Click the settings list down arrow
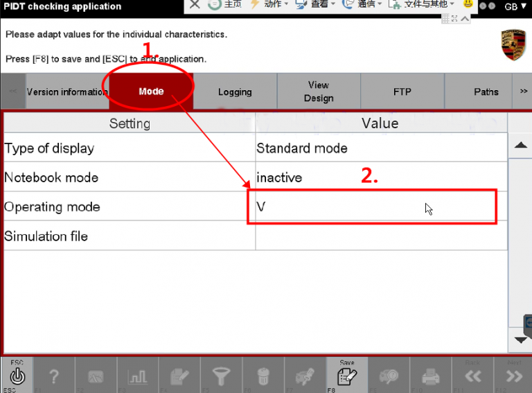The height and width of the screenshot is (393, 532). 520,340
